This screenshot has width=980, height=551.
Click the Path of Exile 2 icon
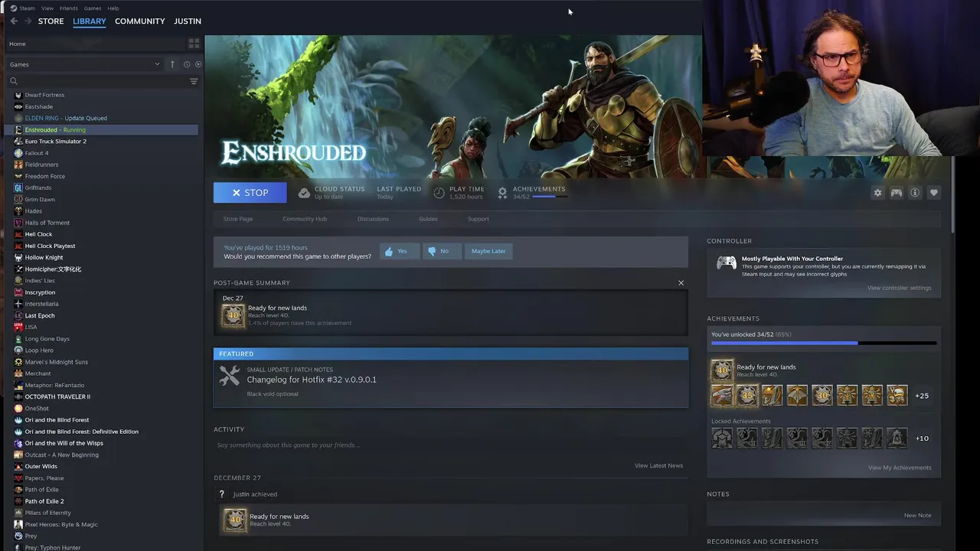point(18,501)
